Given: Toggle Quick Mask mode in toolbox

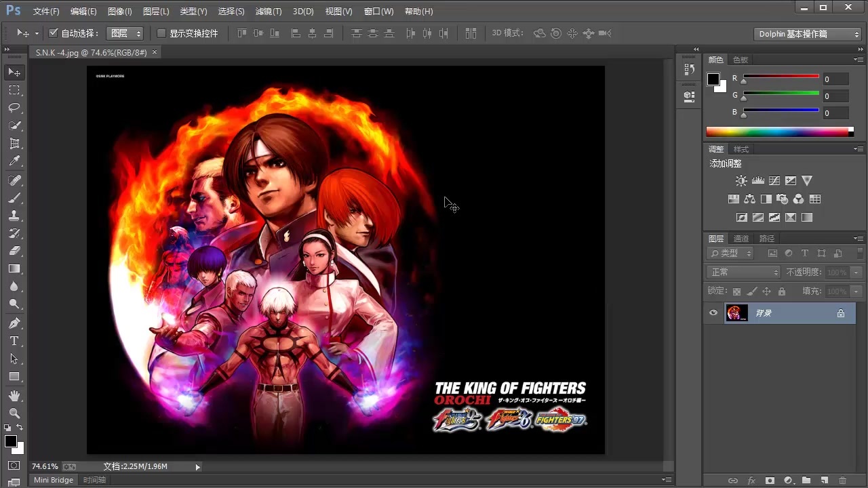Looking at the screenshot, I should (x=14, y=466).
